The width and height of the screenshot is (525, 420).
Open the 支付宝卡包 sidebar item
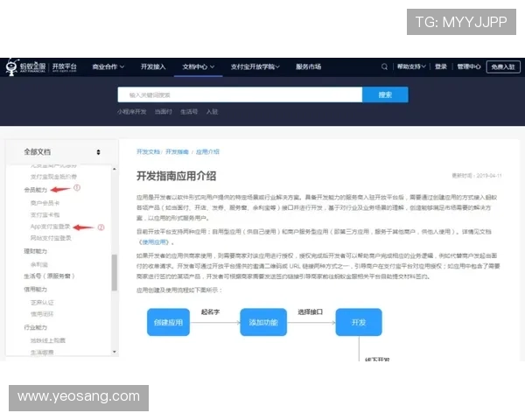[45, 214]
